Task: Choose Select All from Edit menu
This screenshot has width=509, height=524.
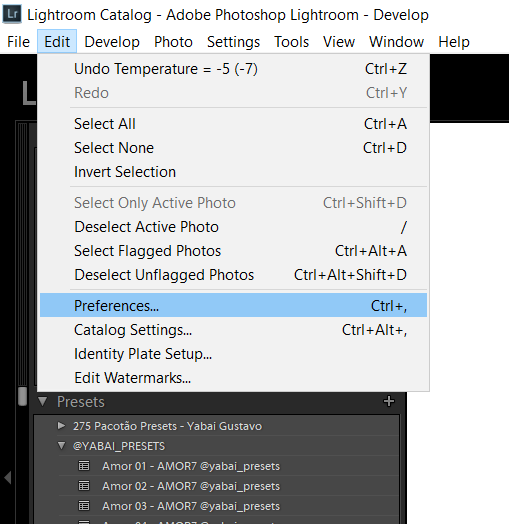Action: tap(233, 124)
